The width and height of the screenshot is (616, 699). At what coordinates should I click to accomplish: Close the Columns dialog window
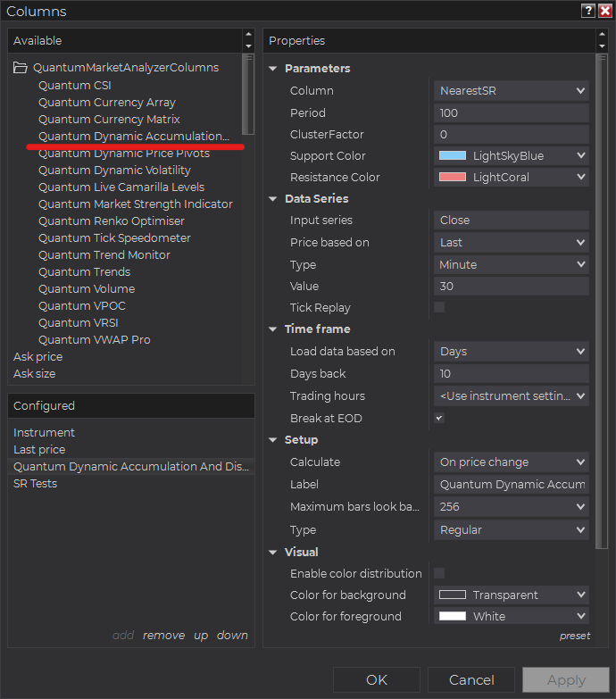605,11
